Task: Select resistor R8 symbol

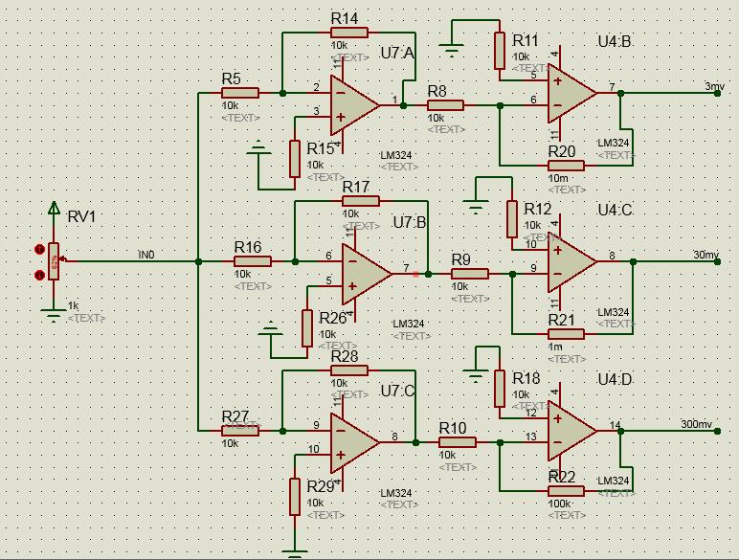Action: click(x=445, y=105)
